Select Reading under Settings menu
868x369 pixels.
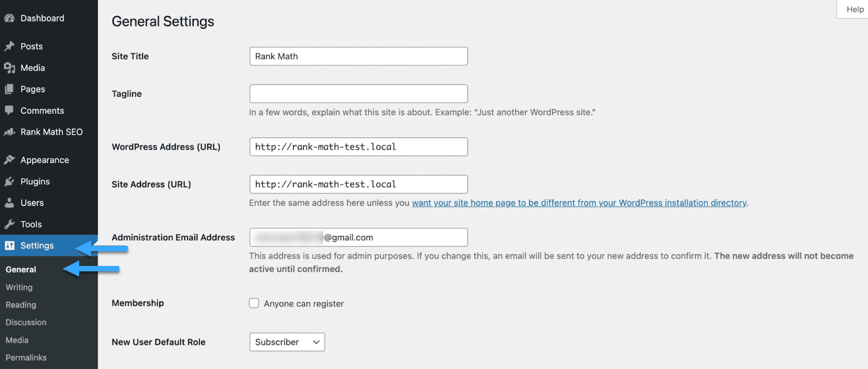tap(21, 305)
